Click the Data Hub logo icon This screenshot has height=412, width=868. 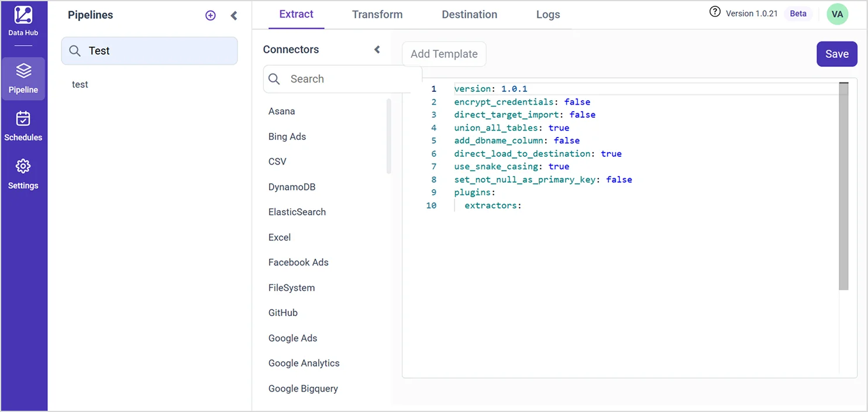click(23, 15)
